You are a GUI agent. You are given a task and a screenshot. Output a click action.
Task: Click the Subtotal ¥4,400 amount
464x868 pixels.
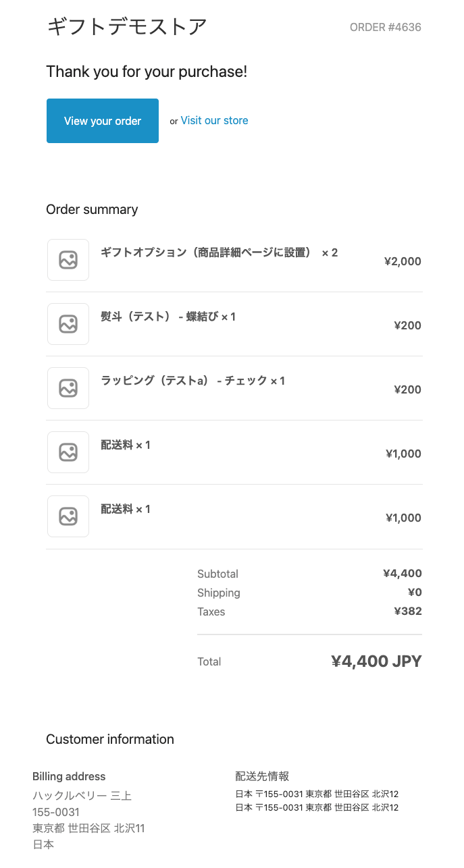(403, 574)
